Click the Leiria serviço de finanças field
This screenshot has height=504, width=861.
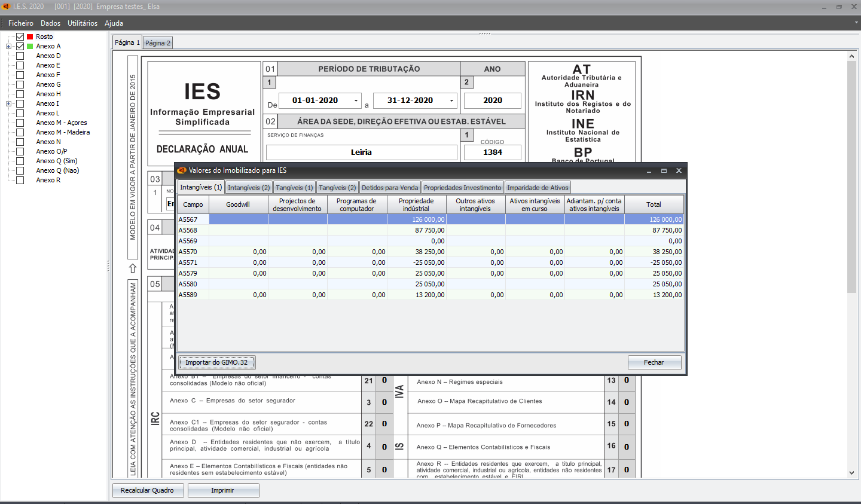(361, 152)
